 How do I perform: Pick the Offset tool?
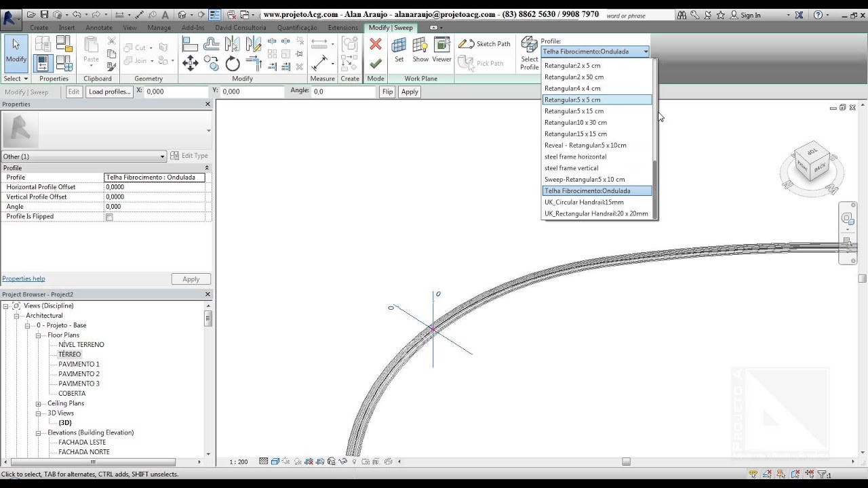212,44
